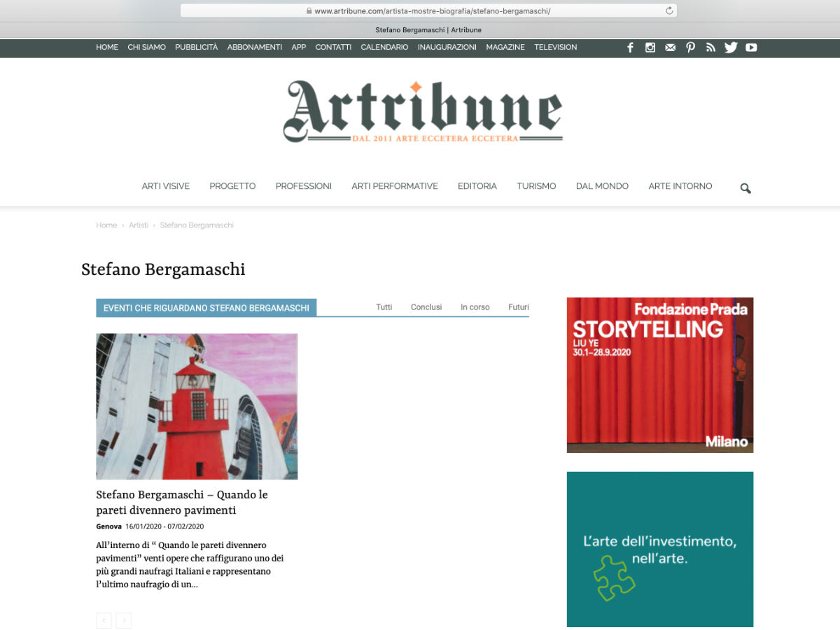This screenshot has height=630, width=840.
Task: Open CALENDARIO in the top bar
Action: tap(384, 47)
